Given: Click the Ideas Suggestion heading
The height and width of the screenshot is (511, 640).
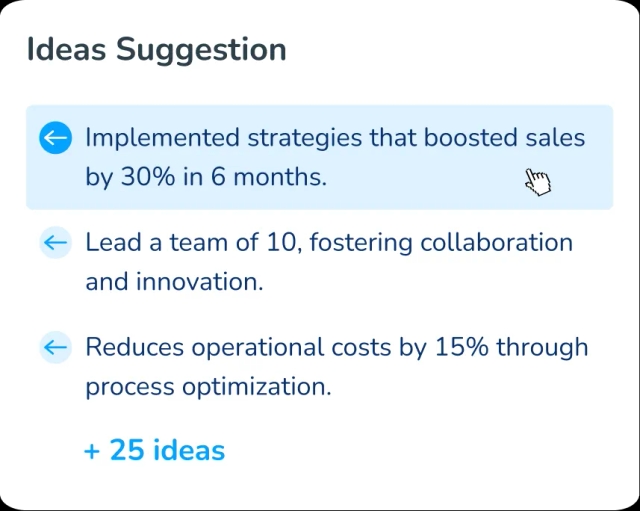Looking at the screenshot, I should pyautogui.click(x=156, y=49).
